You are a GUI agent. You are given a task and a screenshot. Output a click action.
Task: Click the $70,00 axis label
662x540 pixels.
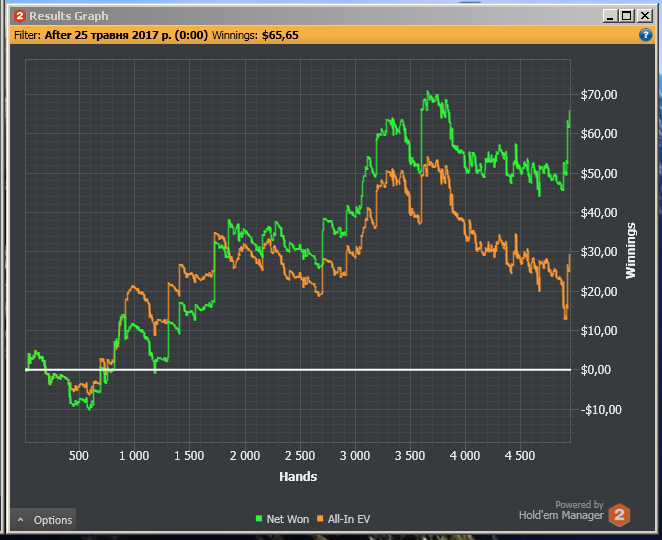click(x=599, y=95)
